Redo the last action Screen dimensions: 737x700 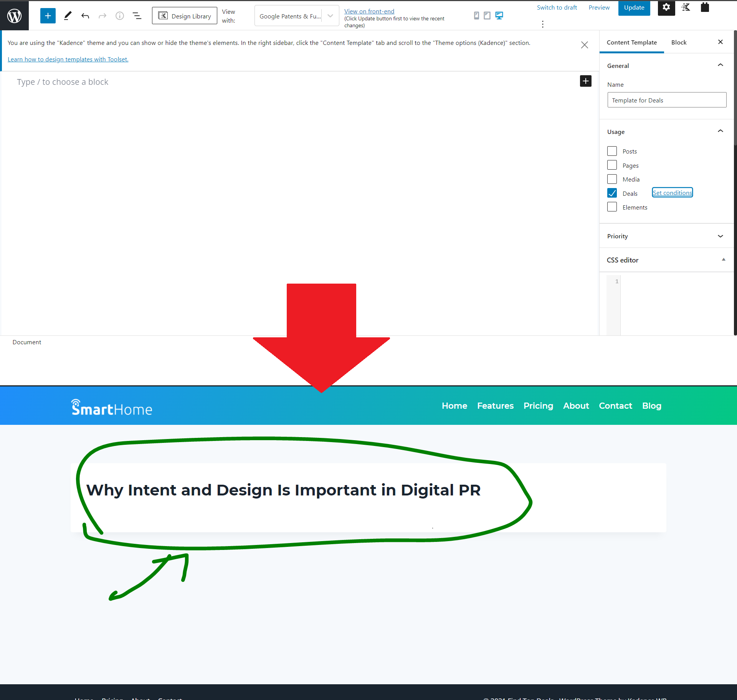102,16
